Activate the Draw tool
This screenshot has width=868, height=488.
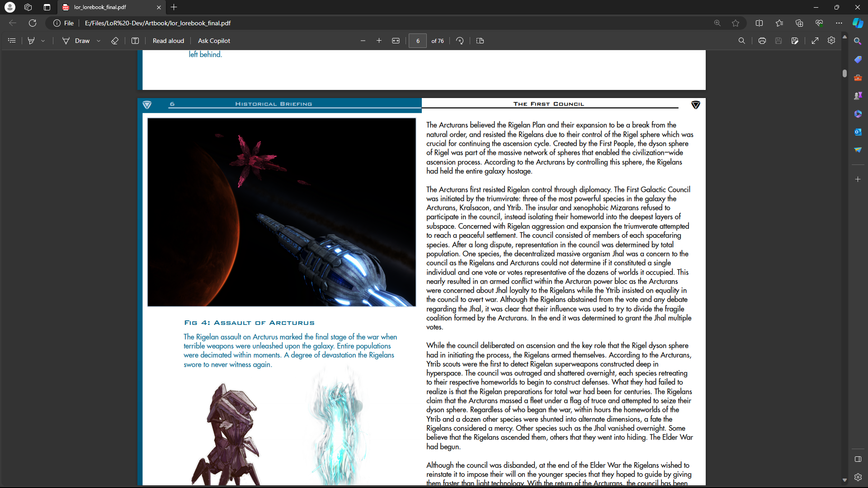(76, 41)
